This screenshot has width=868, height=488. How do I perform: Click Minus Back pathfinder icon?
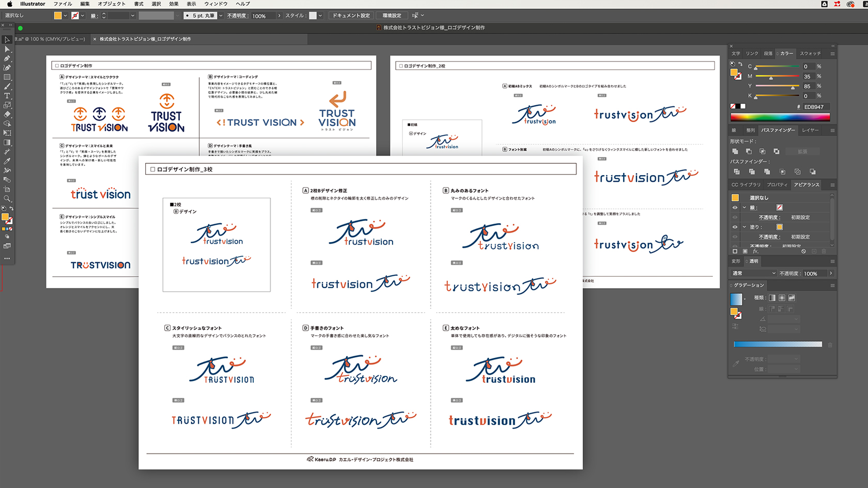[x=813, y=171]
